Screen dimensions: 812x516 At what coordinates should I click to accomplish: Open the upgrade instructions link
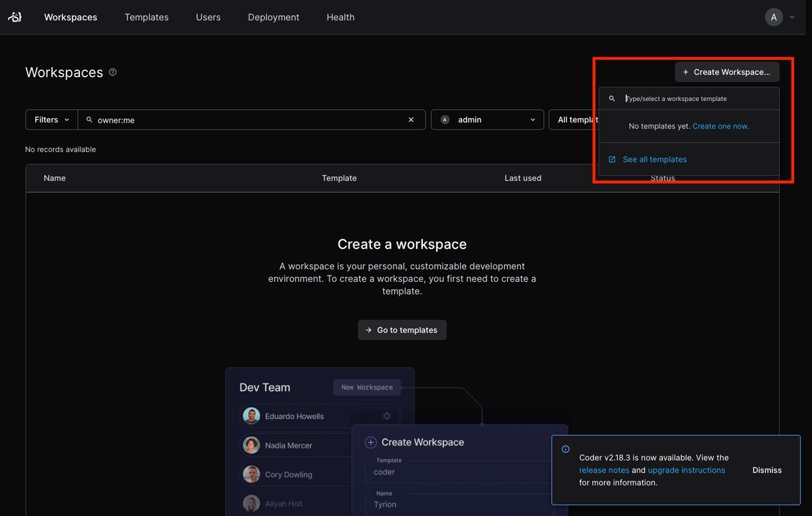686,470
